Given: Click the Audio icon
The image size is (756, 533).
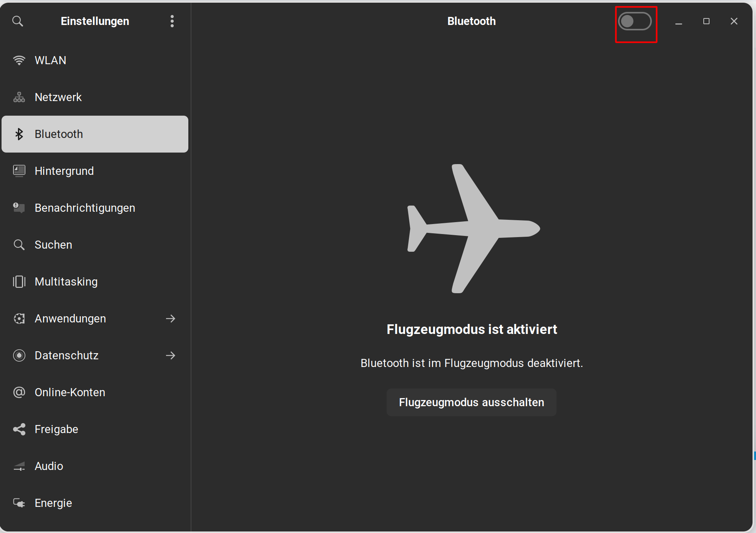Looking at the screenshot, I should pos(19,466).
